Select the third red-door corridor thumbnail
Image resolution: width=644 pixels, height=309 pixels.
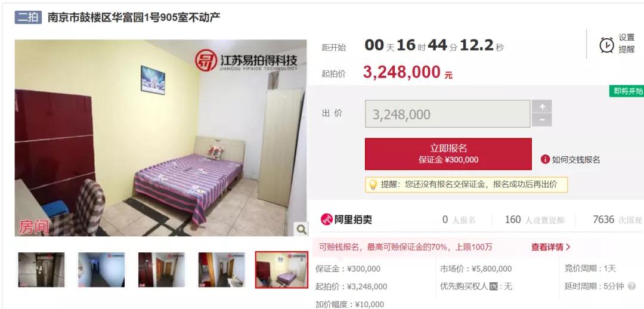pos(162,270)
